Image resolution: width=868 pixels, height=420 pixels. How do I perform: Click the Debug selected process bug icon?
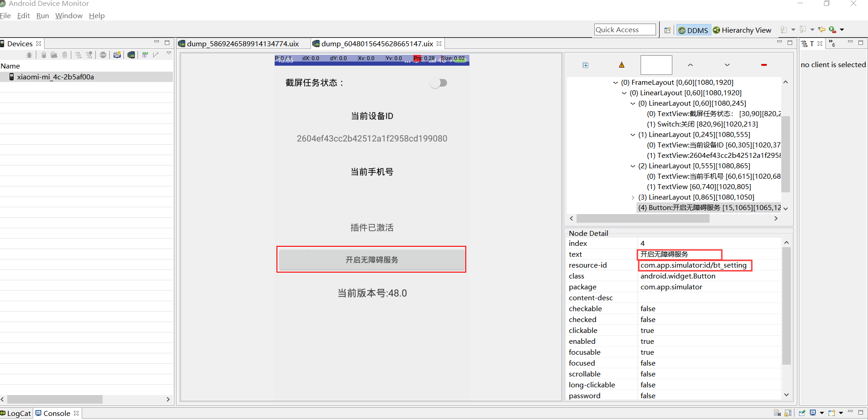click(29, 55)
